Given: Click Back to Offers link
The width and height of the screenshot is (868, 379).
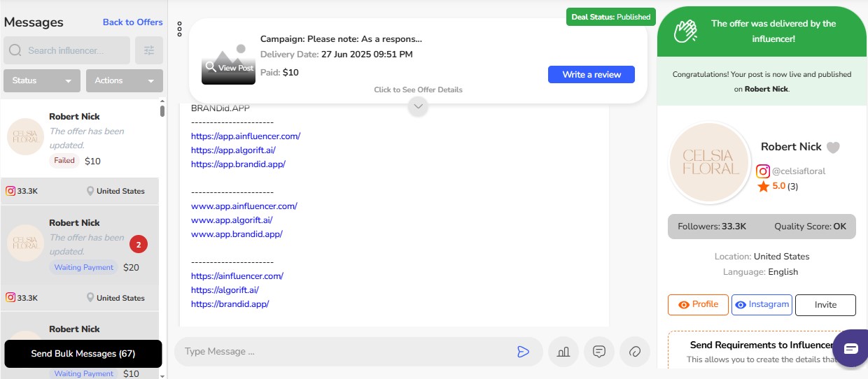Looking at the screenshot, I should 133,22.
